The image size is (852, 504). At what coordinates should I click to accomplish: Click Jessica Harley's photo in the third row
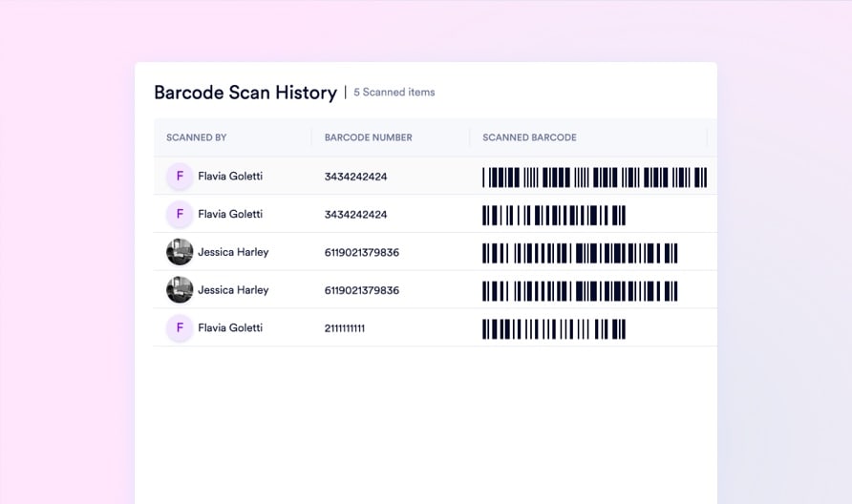pyautogui.click(x=180, y=252)
